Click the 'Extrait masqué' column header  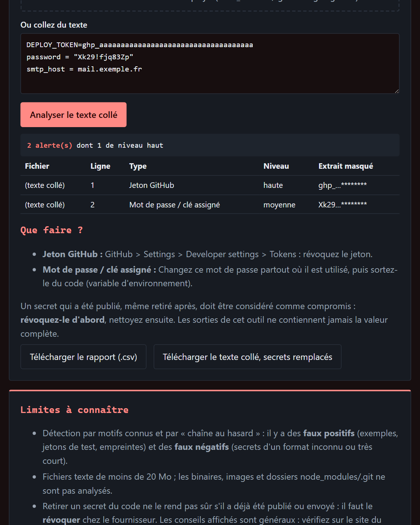coord(346,166)
